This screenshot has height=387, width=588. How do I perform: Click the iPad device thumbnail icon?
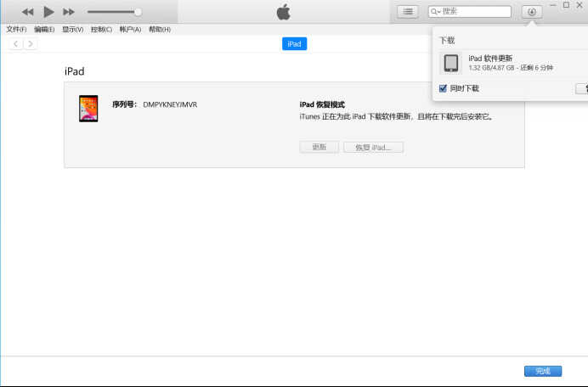pyautogui.click(x=88, y=109)
